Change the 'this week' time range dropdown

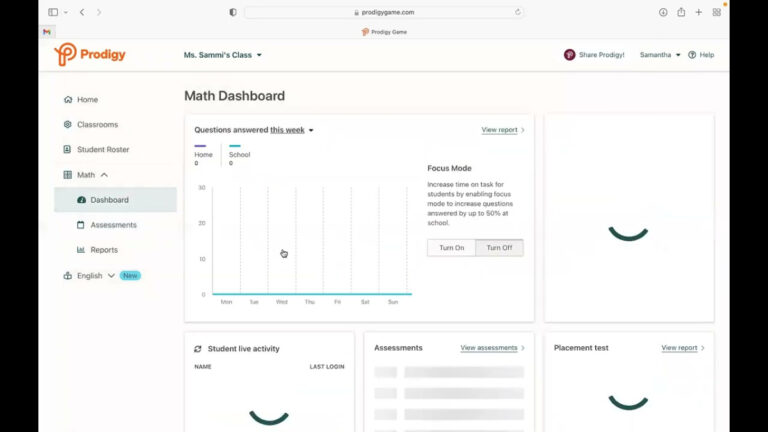pos(291,130)
